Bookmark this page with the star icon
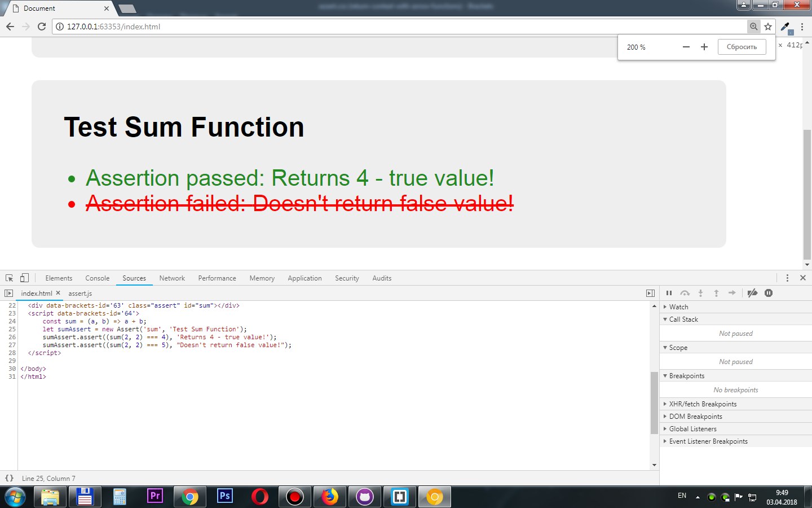The height and width of the screenshot is (508, 812). click(768, 27)
